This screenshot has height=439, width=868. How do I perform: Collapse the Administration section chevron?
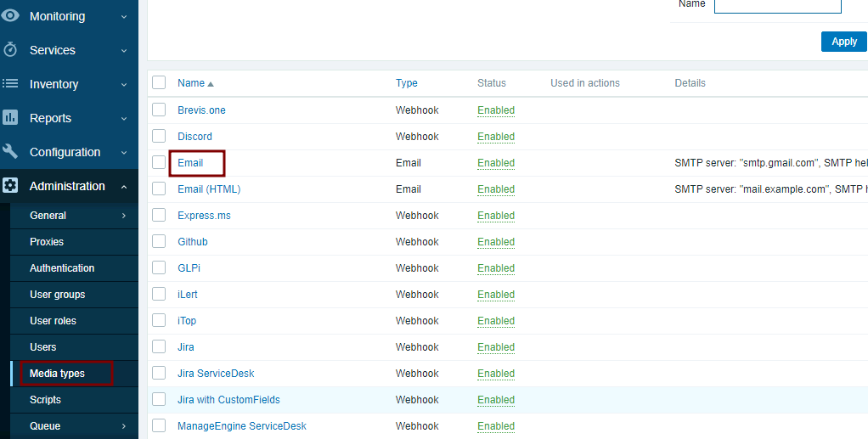(x=124, y=186)
